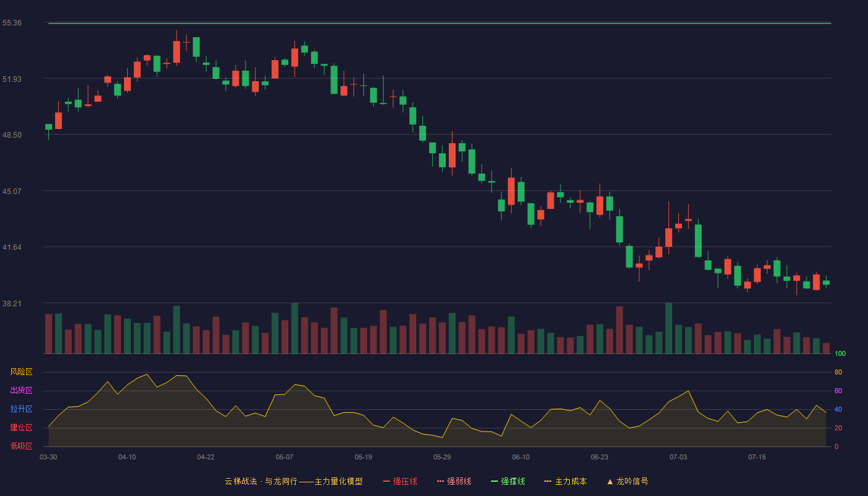The image size is (868, 496).
Task: Click the magenta 60 indicator scale value
Action: pyautogui.click(x=838, y=391)
